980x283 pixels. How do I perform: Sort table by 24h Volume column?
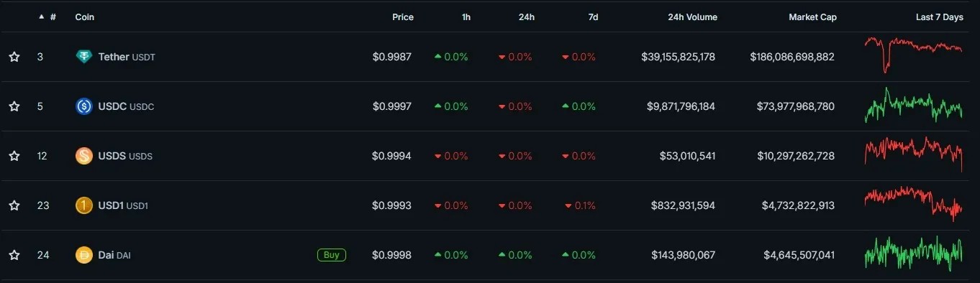pyautogui.click(x=692, y=17)
